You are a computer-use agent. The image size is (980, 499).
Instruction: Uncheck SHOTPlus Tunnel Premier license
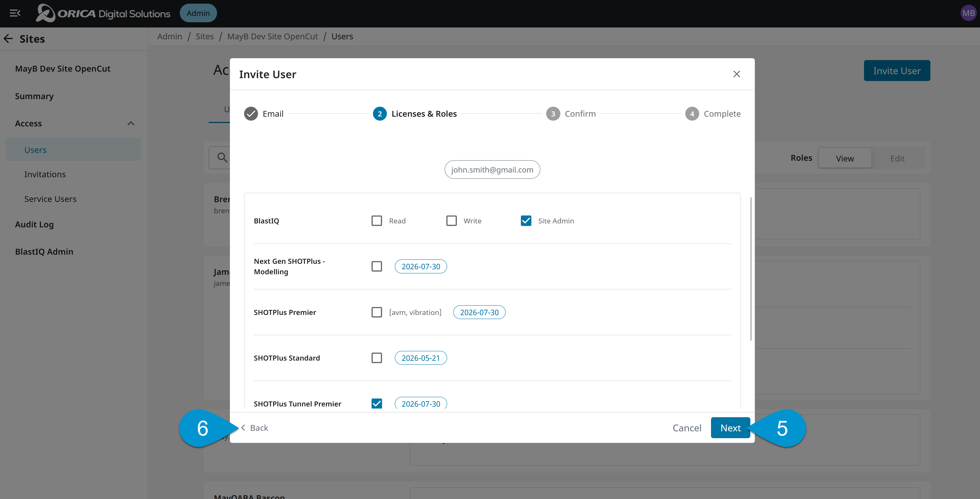click(x=377, y=404)
